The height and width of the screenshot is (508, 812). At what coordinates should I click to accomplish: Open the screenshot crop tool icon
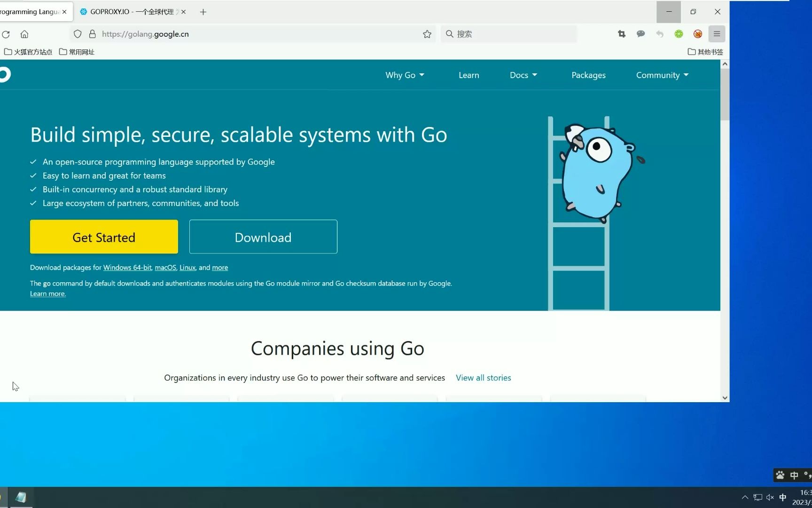click(622, 34)
